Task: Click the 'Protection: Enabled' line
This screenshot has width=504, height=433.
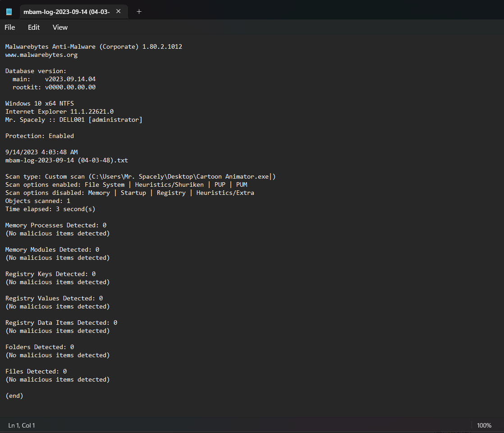Action: 40,136
